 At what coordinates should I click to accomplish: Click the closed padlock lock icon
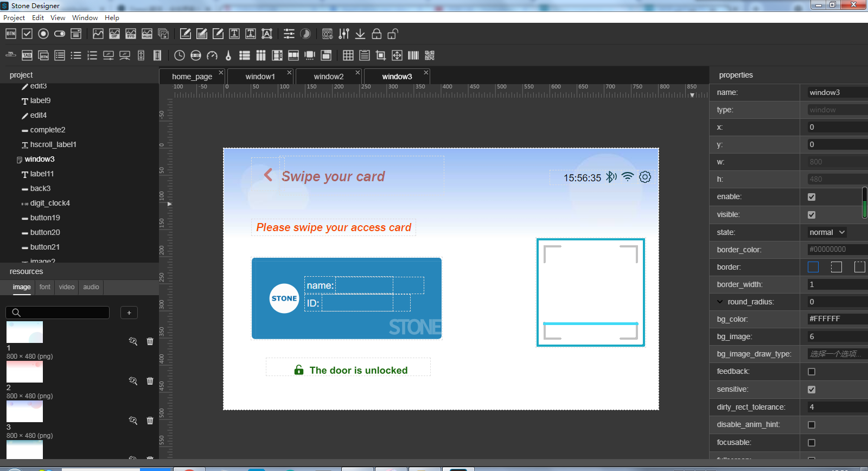point(376,34)
